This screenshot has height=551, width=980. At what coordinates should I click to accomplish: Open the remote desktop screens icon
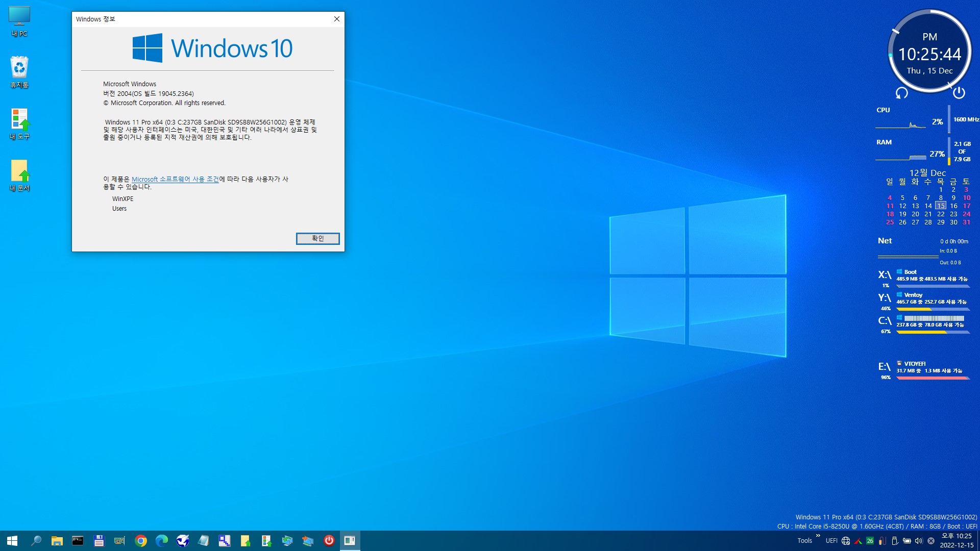pyautogui.click(x=308, y=541)
